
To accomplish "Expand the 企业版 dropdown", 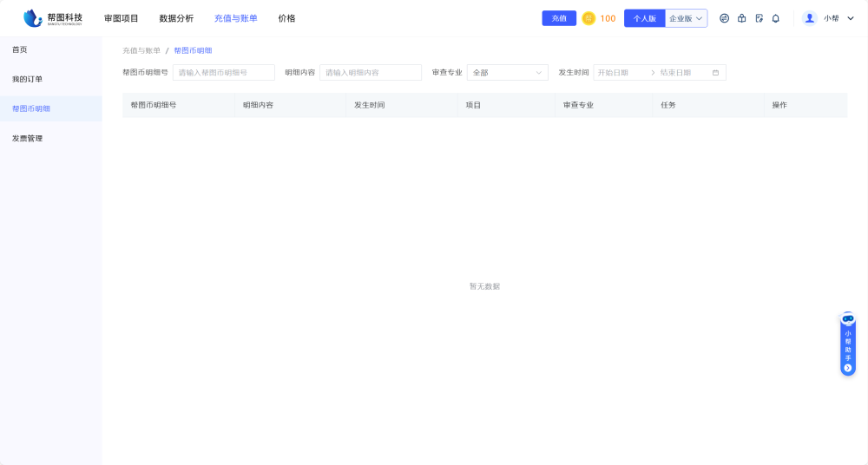I will 686,18.
